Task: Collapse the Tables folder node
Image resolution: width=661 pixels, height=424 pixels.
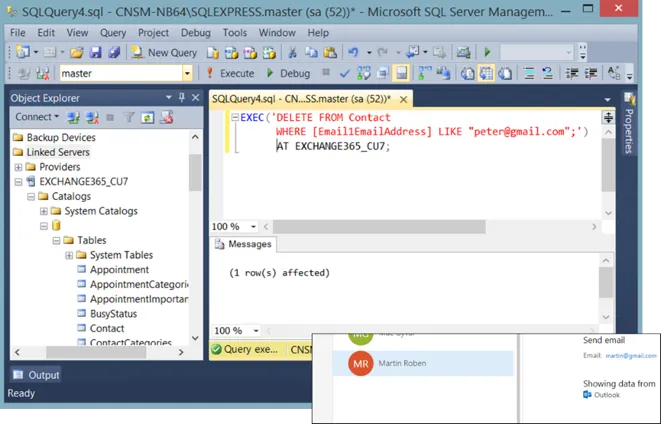Action: pos(56,241)
